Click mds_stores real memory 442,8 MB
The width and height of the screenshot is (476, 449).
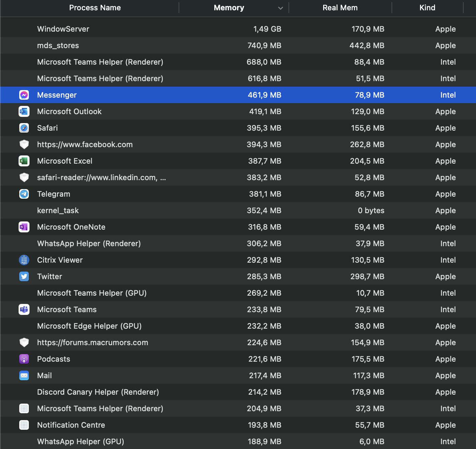coord(367,45)
